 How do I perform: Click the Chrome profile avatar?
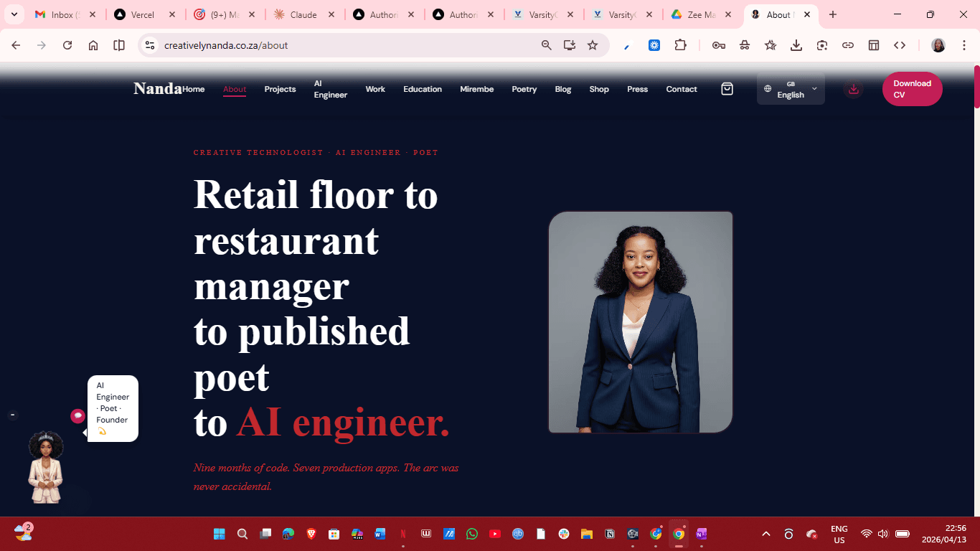tap(938, 45)
